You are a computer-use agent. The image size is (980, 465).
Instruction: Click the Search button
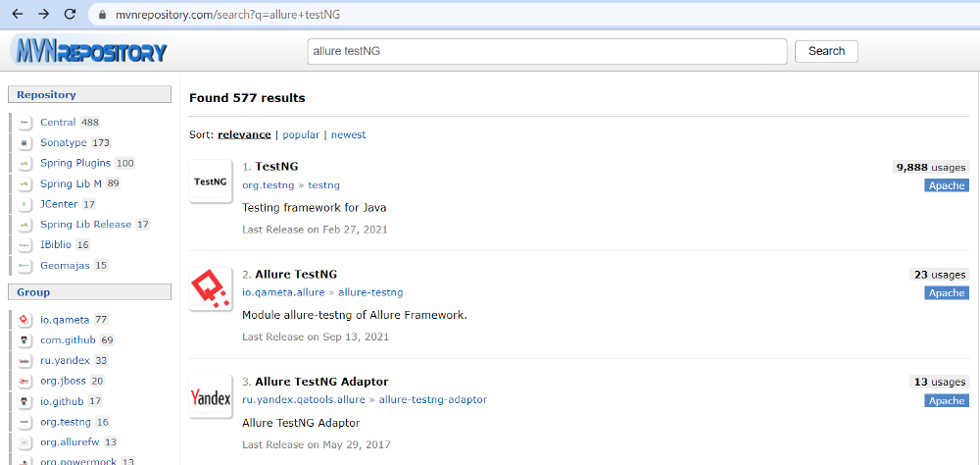(x=826, y=51)
